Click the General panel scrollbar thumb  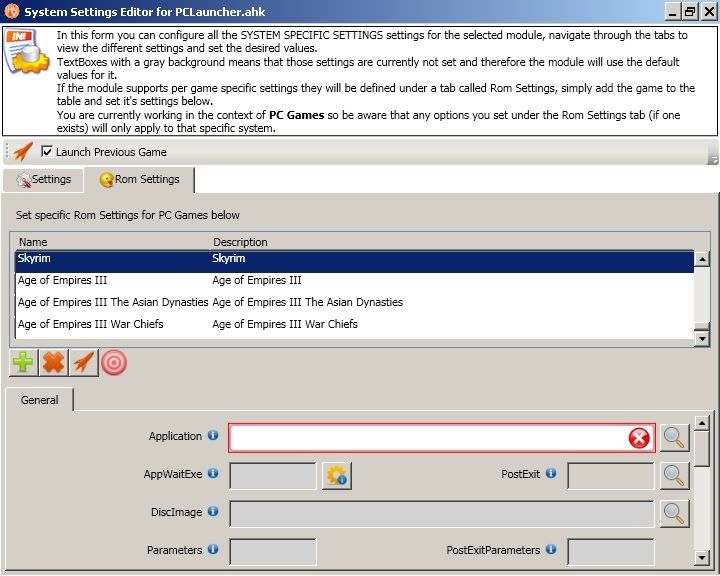(x=702, y=449)
